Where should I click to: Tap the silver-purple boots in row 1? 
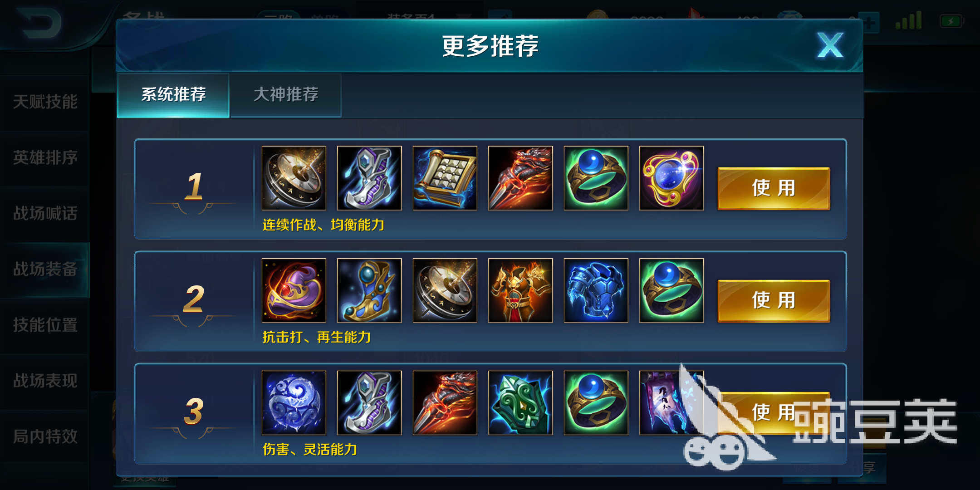click(369, 178)
